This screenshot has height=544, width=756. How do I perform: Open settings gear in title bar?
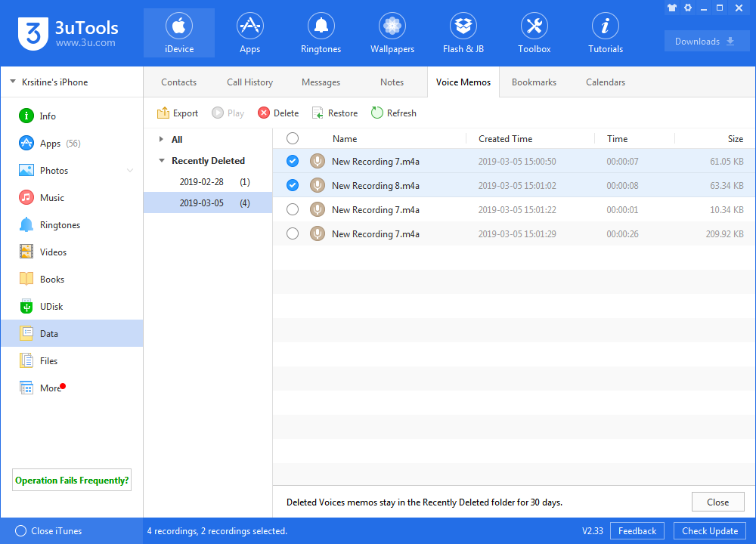[x=688, y=8]
